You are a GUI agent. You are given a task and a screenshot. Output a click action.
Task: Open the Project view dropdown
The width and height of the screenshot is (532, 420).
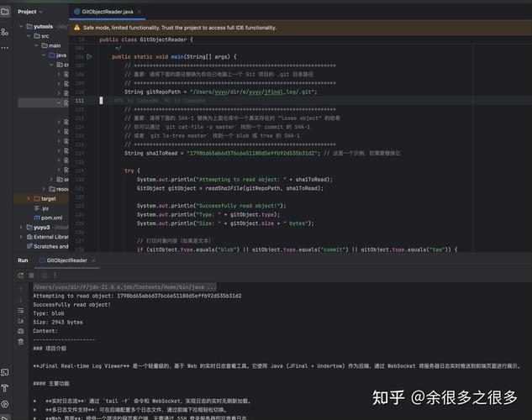pos(30,12)
